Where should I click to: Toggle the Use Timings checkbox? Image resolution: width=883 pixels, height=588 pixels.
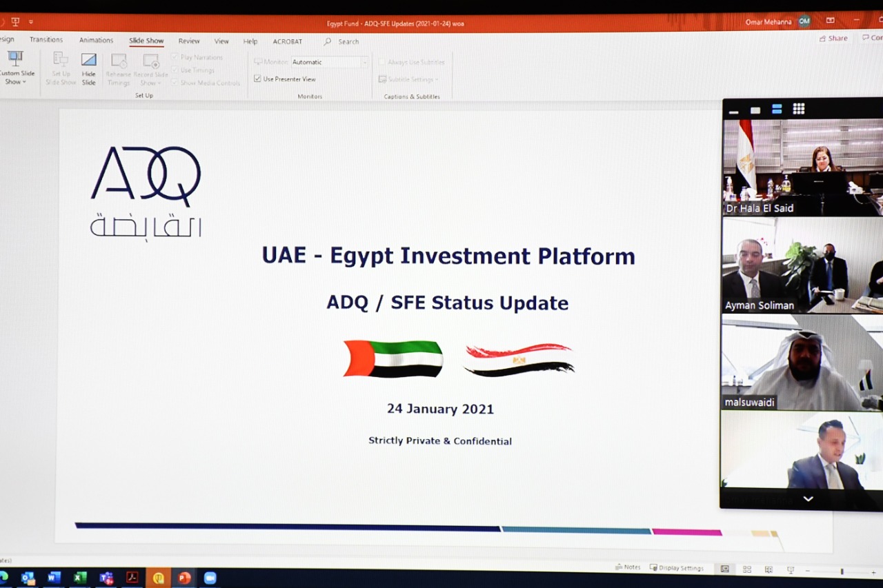[x=175, y=70]
